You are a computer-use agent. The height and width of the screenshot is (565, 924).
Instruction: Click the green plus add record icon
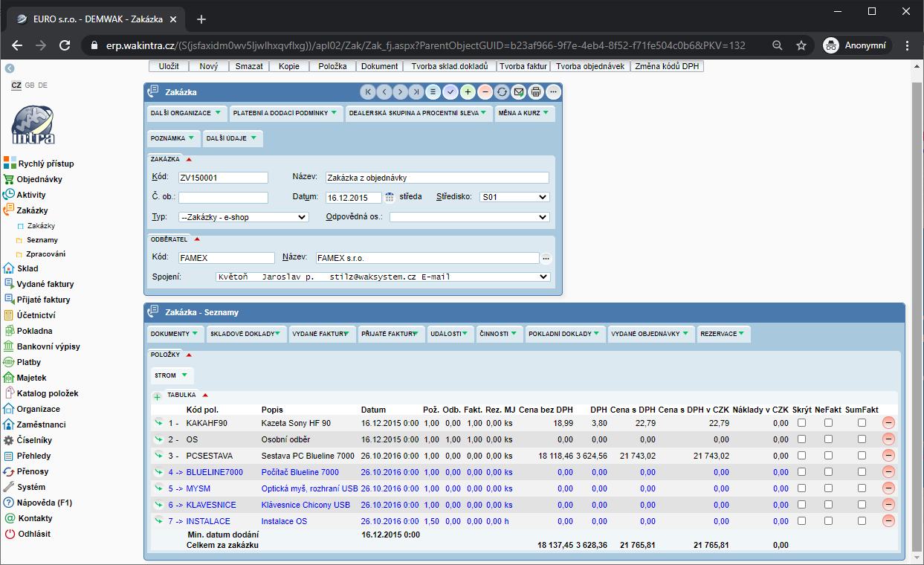click(x=468, y=92)
